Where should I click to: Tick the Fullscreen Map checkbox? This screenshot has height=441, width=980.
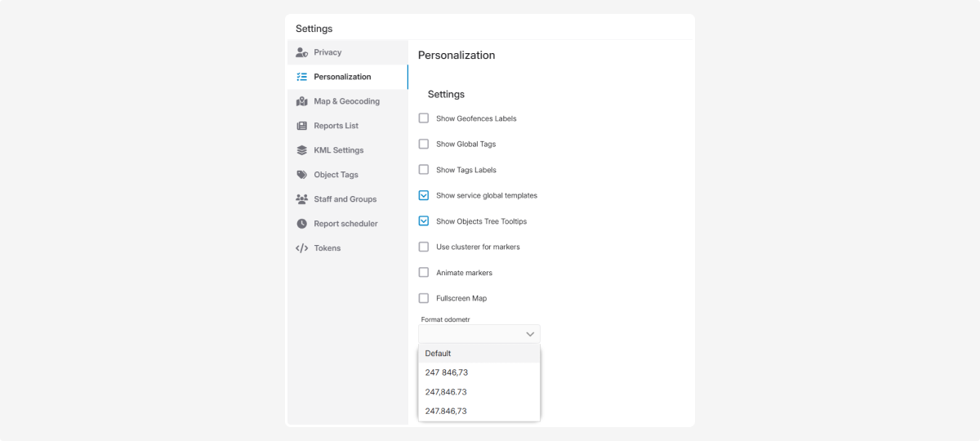coord(424,298)
